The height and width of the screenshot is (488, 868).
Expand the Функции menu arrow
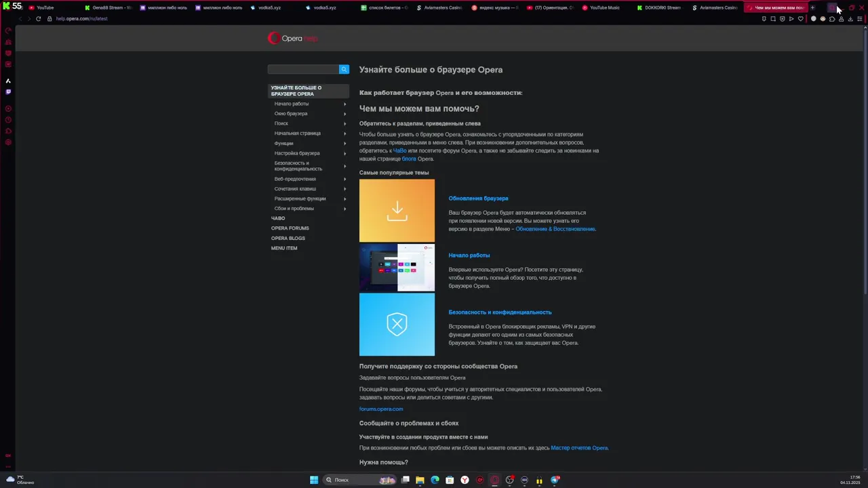click(344, 143)
